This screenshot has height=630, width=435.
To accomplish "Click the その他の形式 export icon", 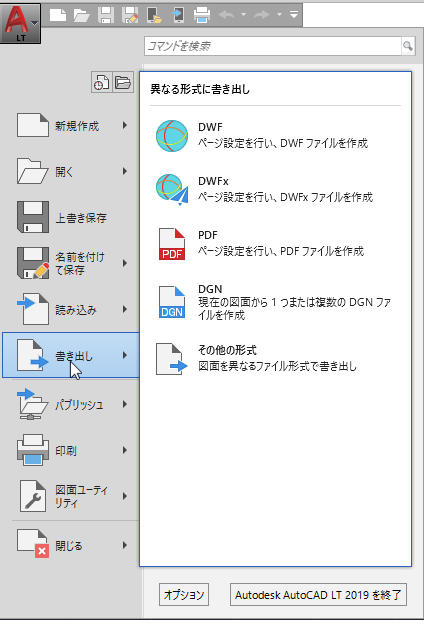I will [x=172, y=359].
